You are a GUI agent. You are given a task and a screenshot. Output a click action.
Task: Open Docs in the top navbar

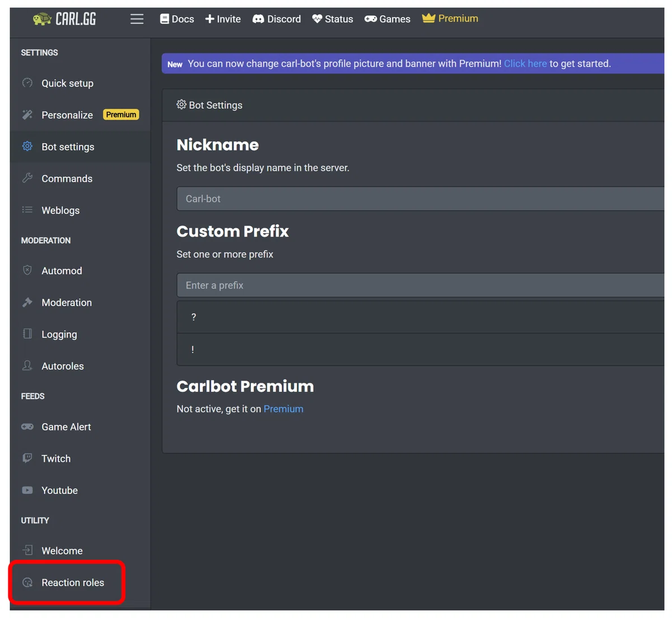(177, 19)
